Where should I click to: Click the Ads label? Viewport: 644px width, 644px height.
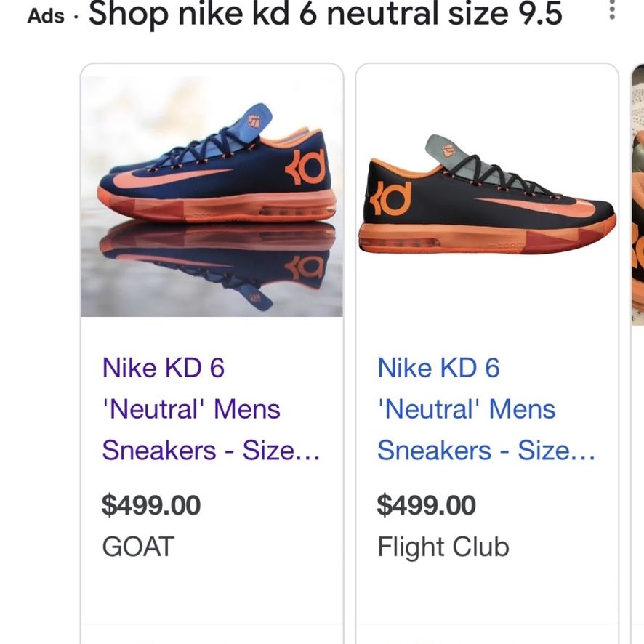(x=45, y=16)
